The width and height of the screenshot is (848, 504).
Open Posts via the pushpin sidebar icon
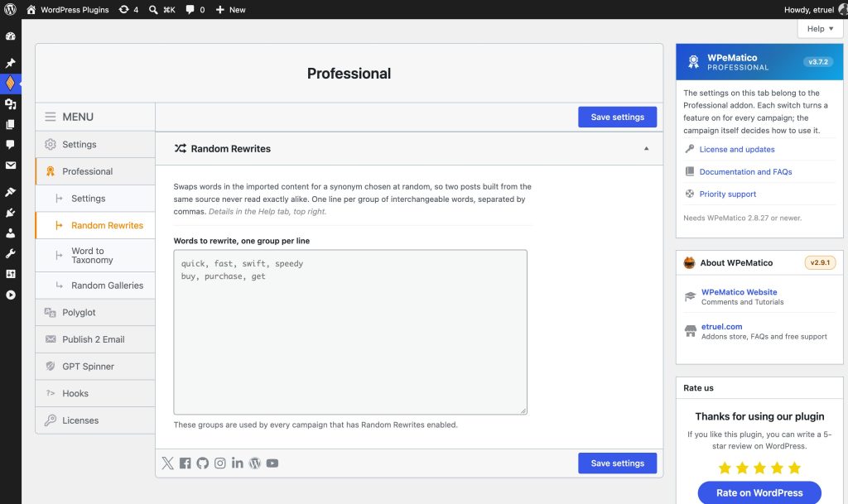(10, 63)
